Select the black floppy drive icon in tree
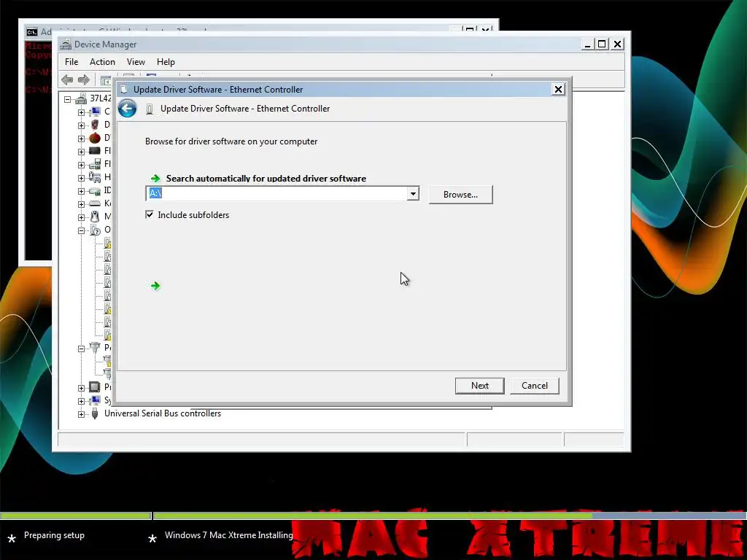The height and width of the screenshot is (560, 747). pos(95,150)
